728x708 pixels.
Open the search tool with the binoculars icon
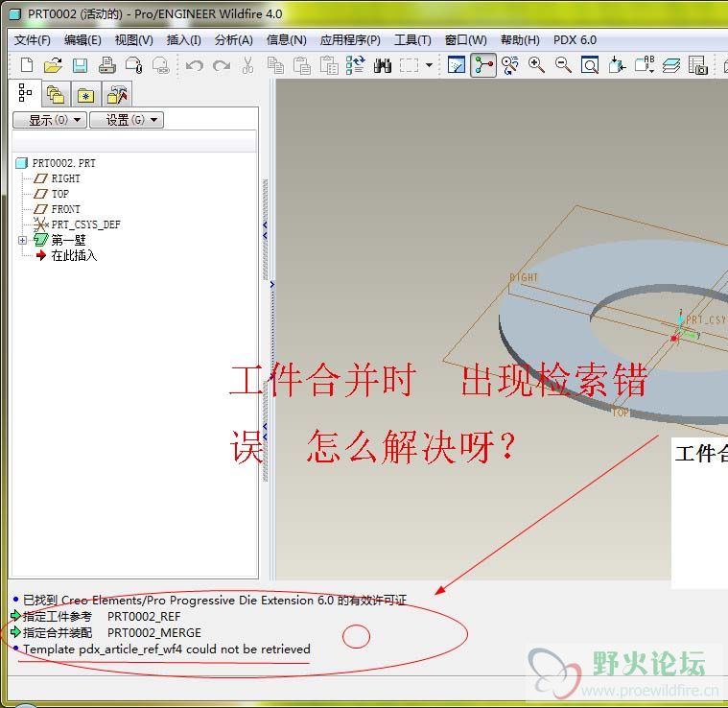click(383, 65)
